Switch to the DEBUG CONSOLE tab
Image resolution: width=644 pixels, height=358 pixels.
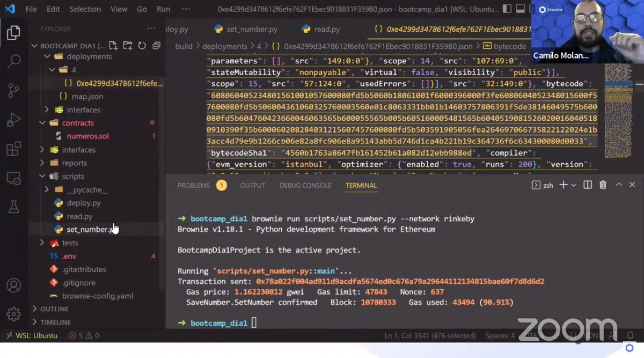305,185
